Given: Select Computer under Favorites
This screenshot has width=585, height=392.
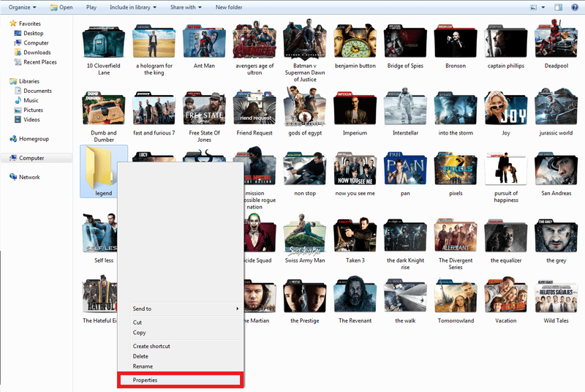Looking at the screenshot, I should pos(31,43).
